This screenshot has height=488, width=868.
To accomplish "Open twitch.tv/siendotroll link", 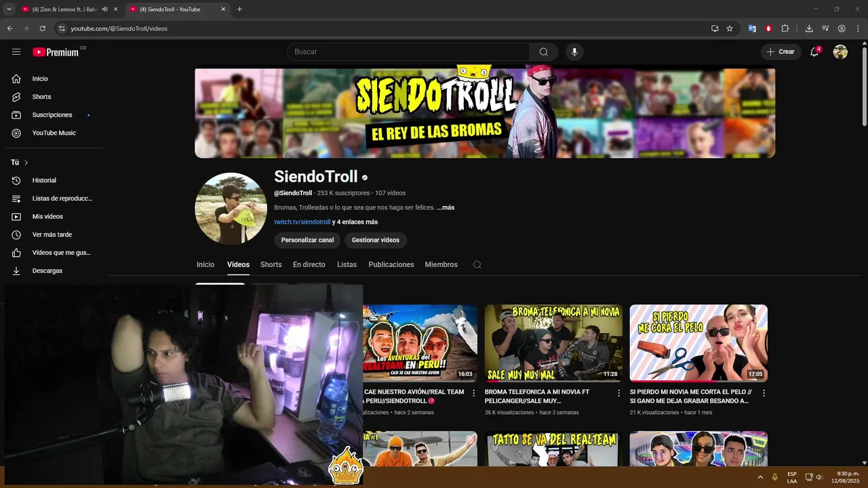I will click(302, 222).
